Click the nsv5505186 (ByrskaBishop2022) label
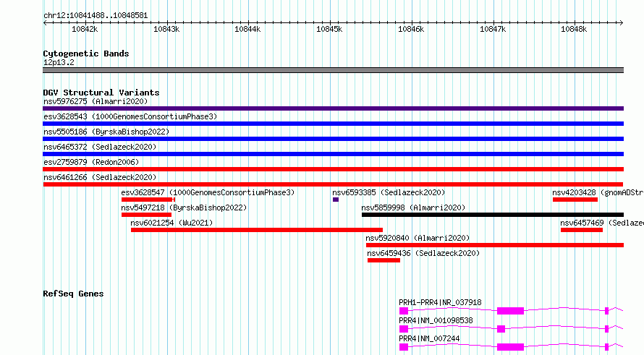Viewport: 644px width, 355px height. pos(106,132)
